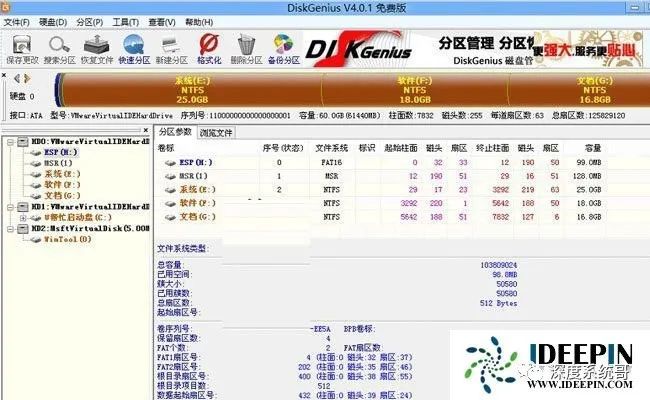Switch to the 分区参数 tab
Viewport: 650px width, 400px height.
coord(175,132)
